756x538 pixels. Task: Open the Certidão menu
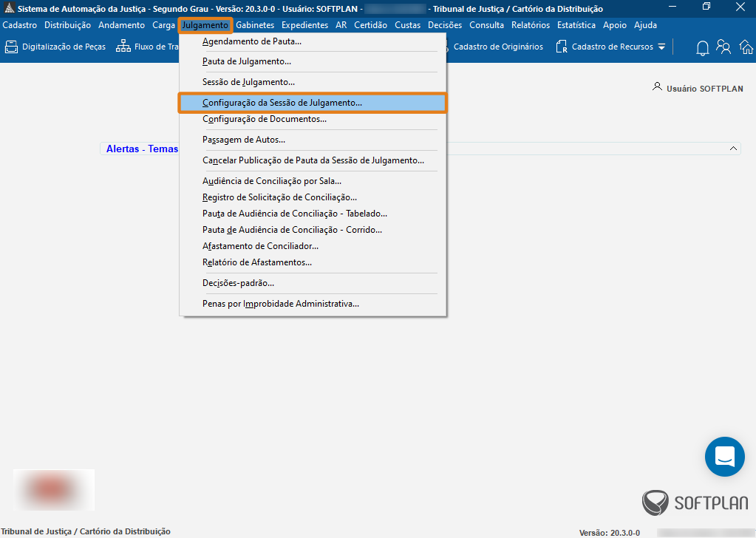coord(371,25)
